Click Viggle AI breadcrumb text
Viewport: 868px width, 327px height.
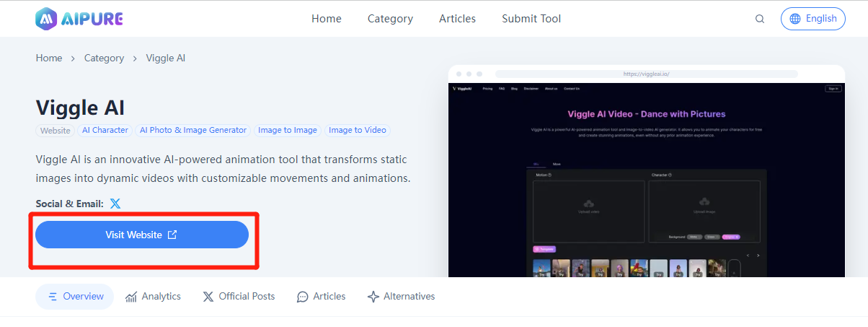tap(166, 58)
